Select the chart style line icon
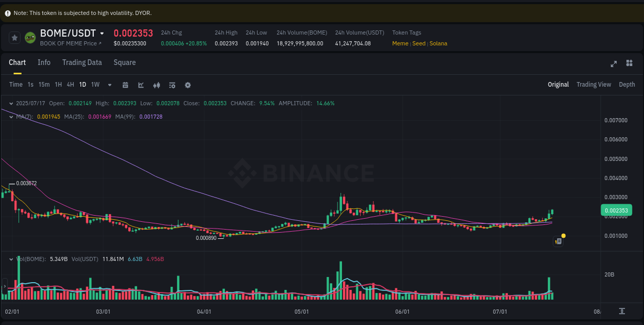This screenshot has width=644, height=325. coord(141,85)
